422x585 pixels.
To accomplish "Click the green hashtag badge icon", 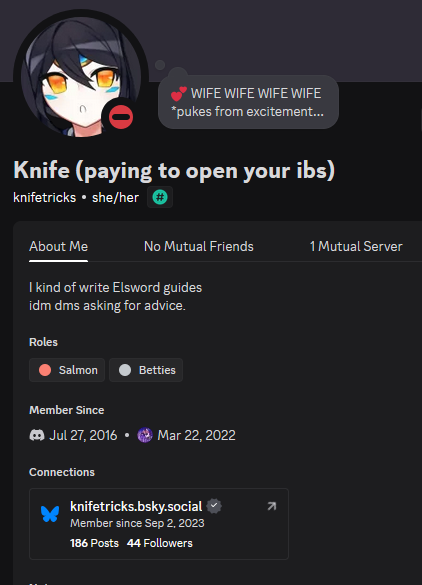I will 160,197.
